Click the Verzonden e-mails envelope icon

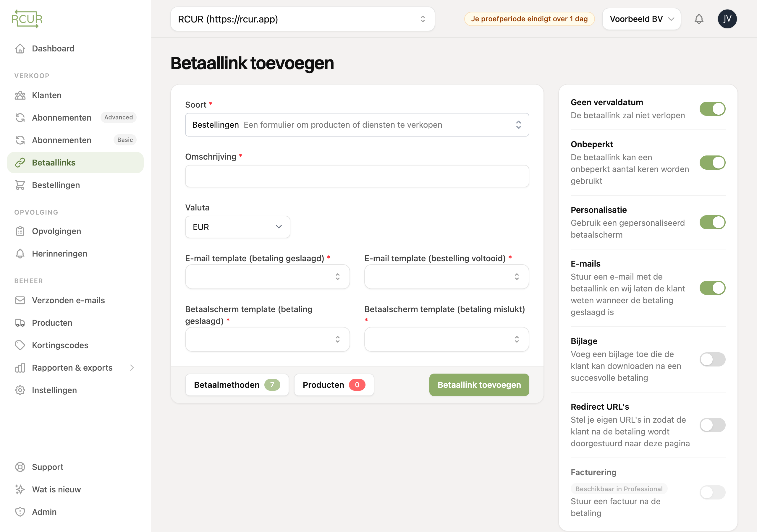coord(20,300)
